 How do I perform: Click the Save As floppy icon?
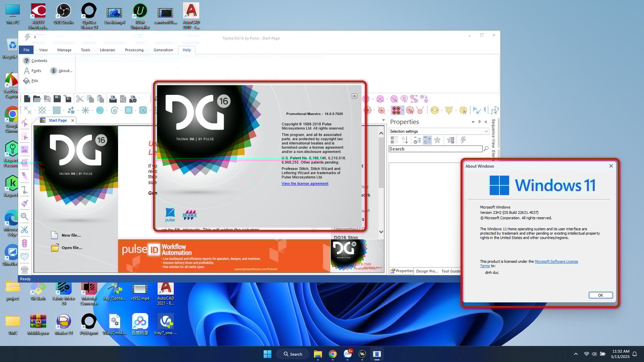pyautogui.click(x=67, y=99)
